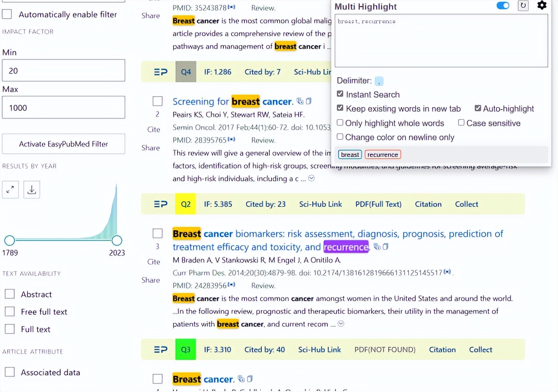Click the icon beside PMID 28395765

tap(231, 140)
